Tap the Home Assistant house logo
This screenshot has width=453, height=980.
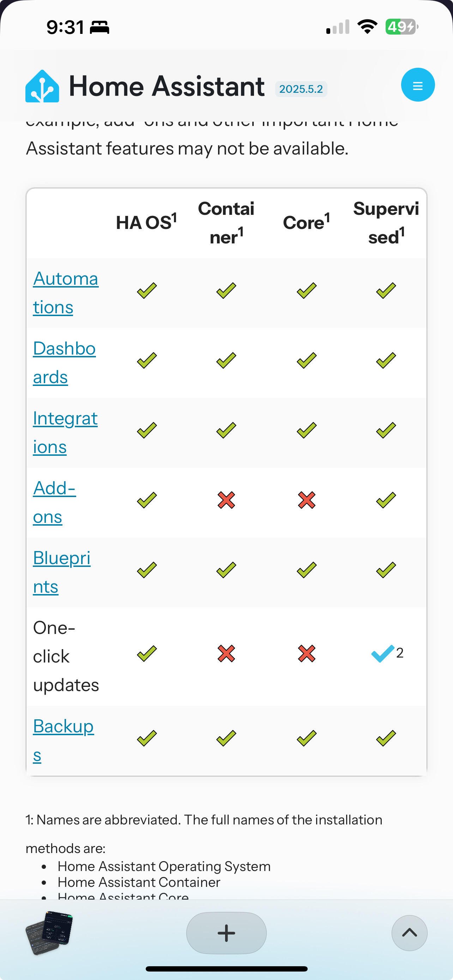42,86
